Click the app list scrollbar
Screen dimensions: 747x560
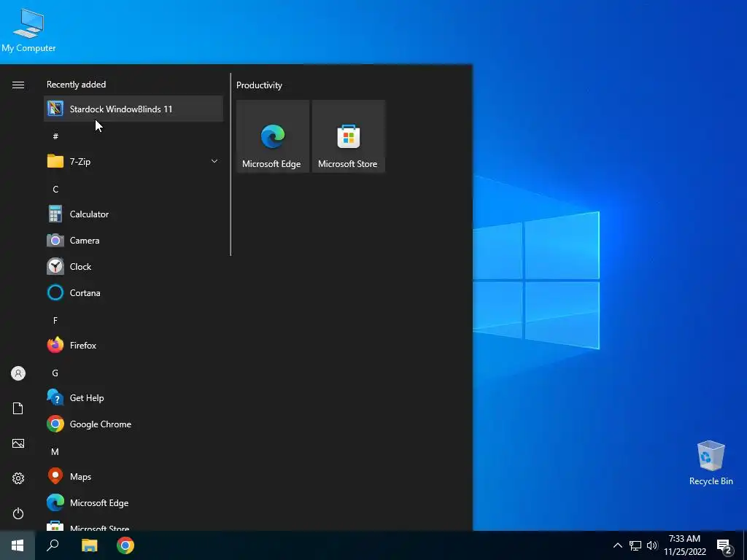[231, 164]
